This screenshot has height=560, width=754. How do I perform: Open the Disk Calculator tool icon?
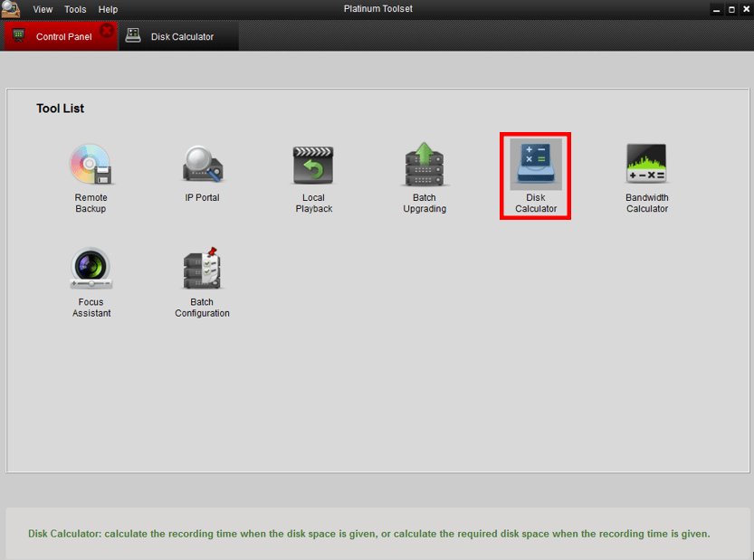535,164
